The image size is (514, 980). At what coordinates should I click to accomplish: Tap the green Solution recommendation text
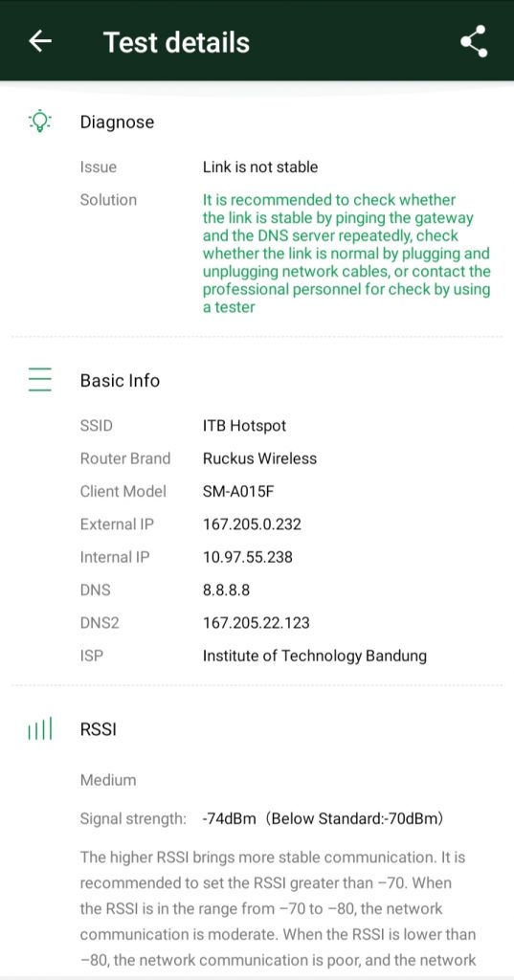[346, 253]
